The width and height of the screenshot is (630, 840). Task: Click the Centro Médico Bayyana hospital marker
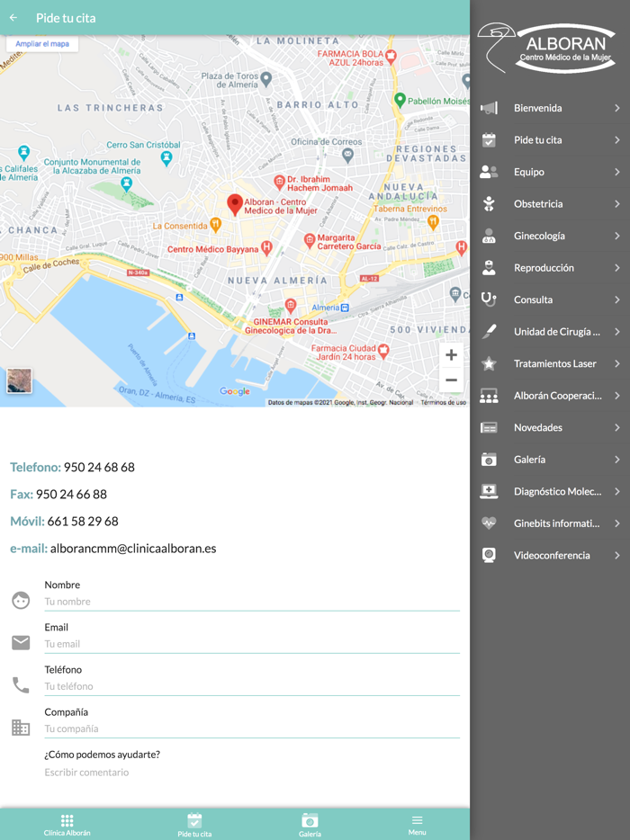point(266,247)
